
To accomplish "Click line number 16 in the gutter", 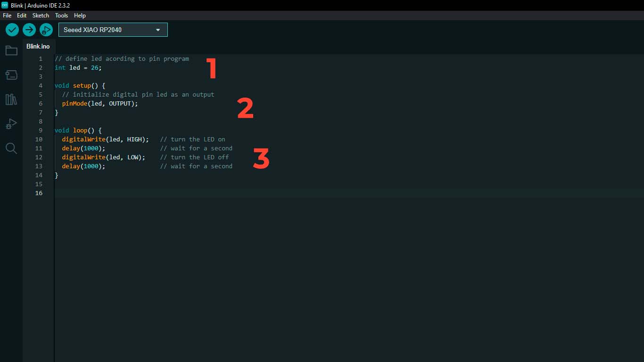I will [x=39, y=193].
